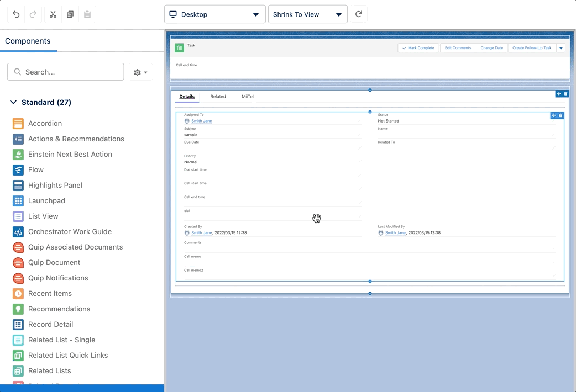Open the Desktop form factor dropdown

tap(214, 14)
